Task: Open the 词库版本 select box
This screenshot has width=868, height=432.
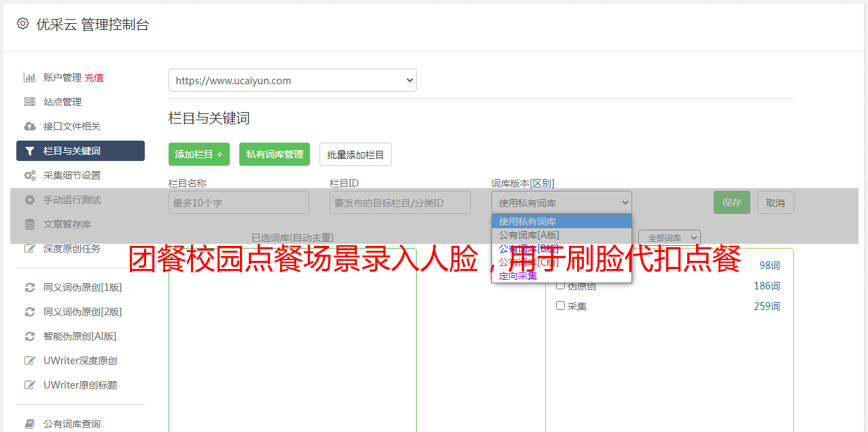Action: (x=561, y=202)
